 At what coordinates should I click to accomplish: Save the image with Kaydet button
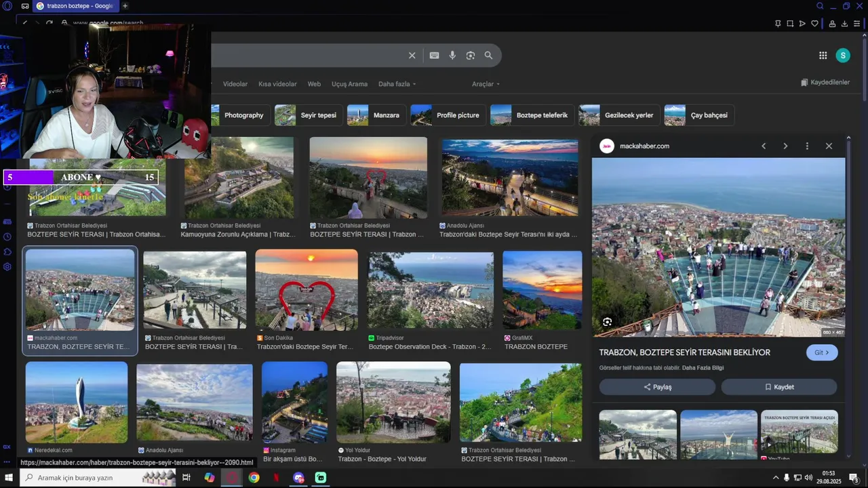pyautogui.click(x=779, y=387)
